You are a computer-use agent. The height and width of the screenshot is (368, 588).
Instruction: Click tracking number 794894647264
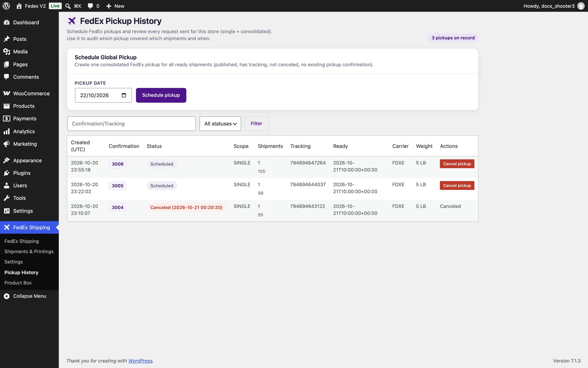[308, 163]
